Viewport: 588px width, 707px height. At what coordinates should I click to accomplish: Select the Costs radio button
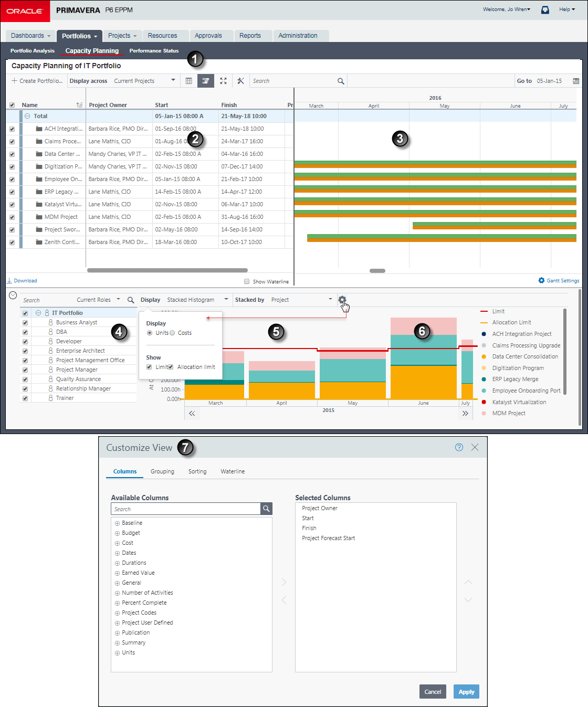[x=172, y=333]
